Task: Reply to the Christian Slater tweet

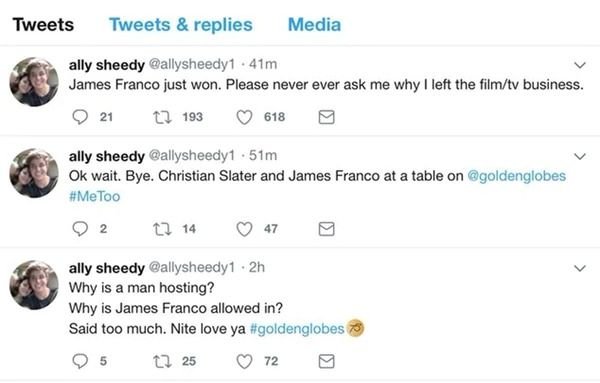Action: point(80,229)
